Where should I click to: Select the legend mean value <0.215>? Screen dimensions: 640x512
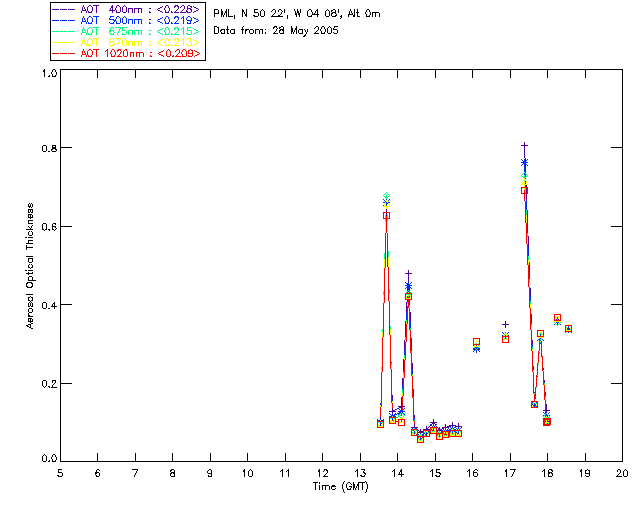(x=178, y=31)
